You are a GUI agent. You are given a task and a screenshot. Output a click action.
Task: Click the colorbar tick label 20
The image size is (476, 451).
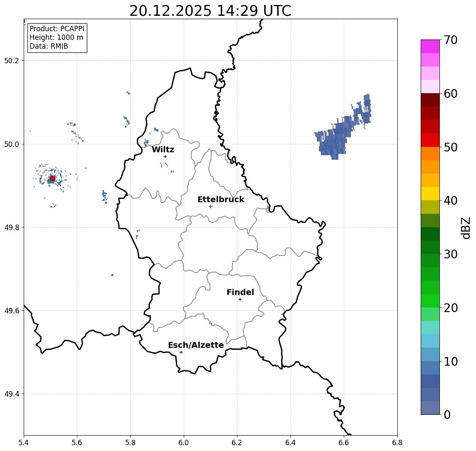[x=451, y=308]
